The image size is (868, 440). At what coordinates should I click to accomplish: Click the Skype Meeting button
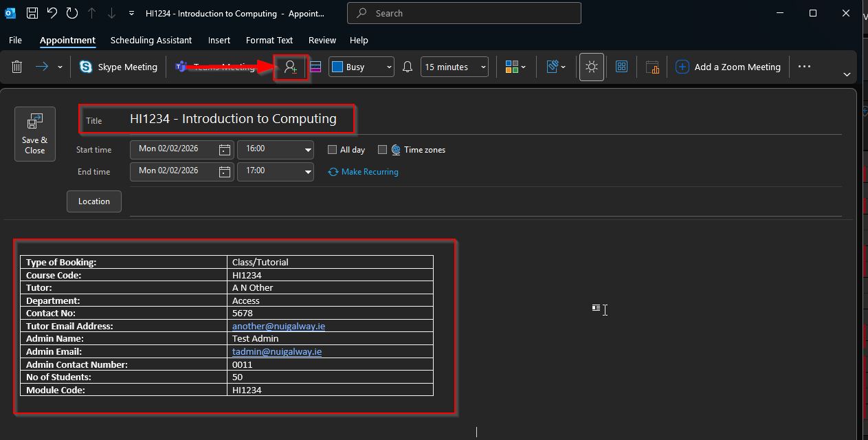[x=118, y=67]
